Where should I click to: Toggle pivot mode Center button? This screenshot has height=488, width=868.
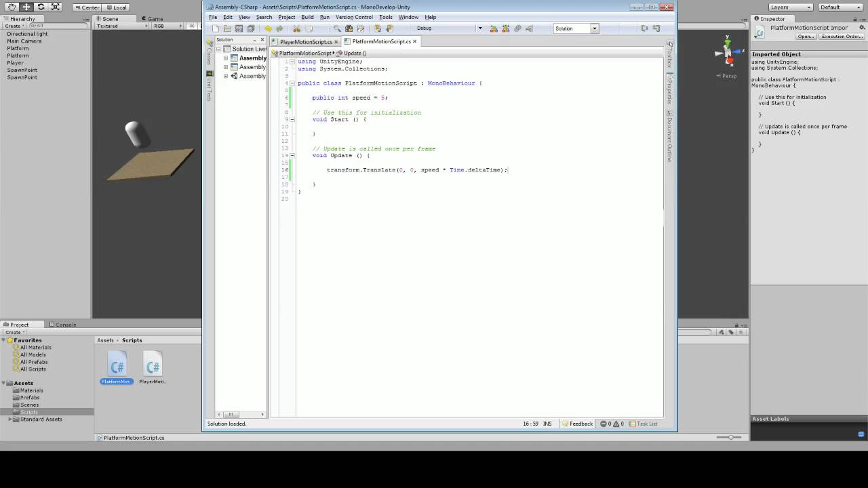[x=87, y=7]
